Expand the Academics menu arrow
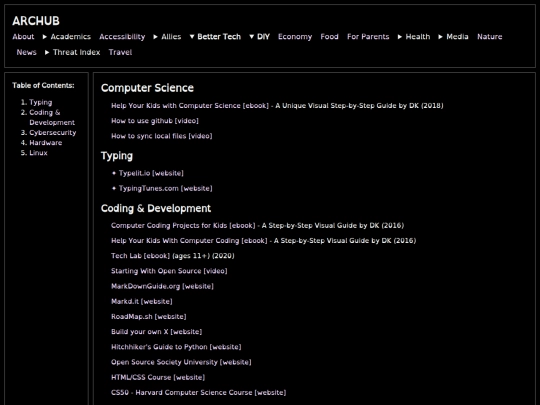 [45, 37]
